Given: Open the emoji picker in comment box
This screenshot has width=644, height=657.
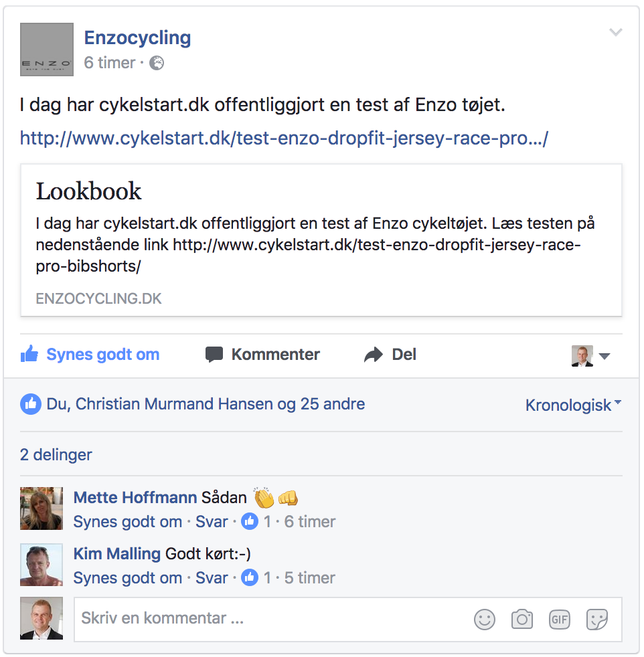Looking at the screenshot, I should (484, 620).
